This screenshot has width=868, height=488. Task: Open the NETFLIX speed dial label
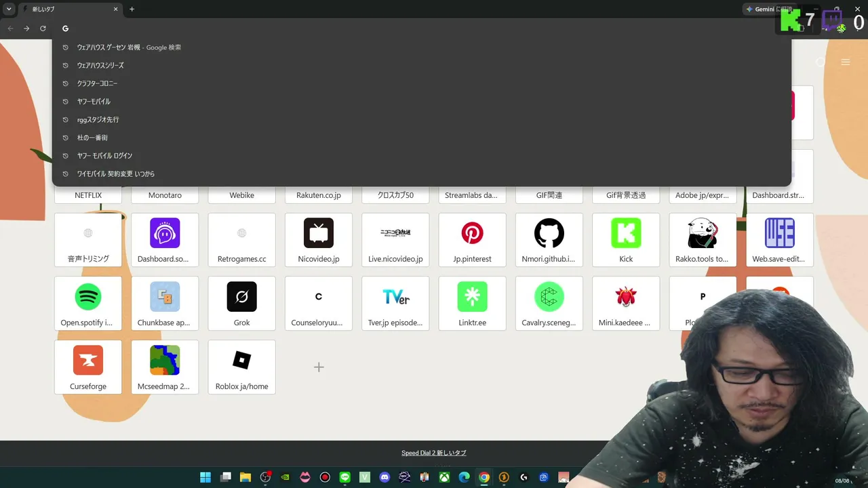(x=88, y=195)
